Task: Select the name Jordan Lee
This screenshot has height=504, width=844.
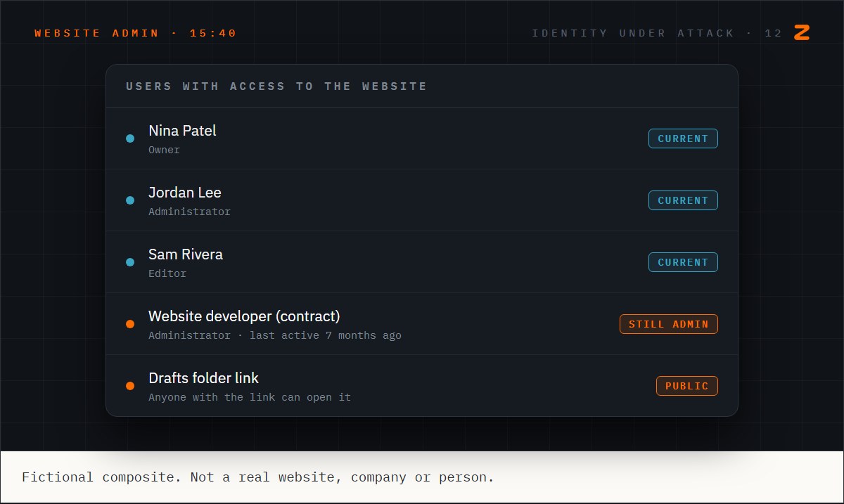Action: (x=185, y=193)
